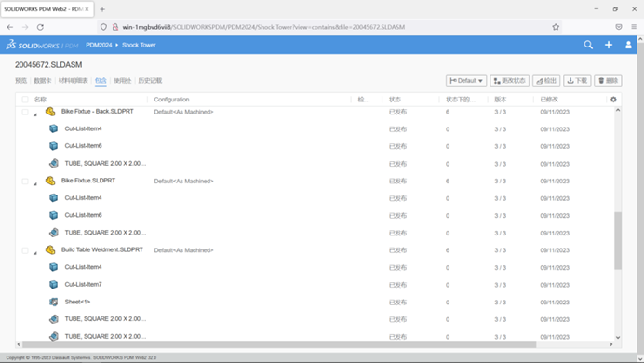This screenshot has width=644, height=363.
Task: Click the 下载 download button
Action: pyautogui.click(x=577, y=80)
